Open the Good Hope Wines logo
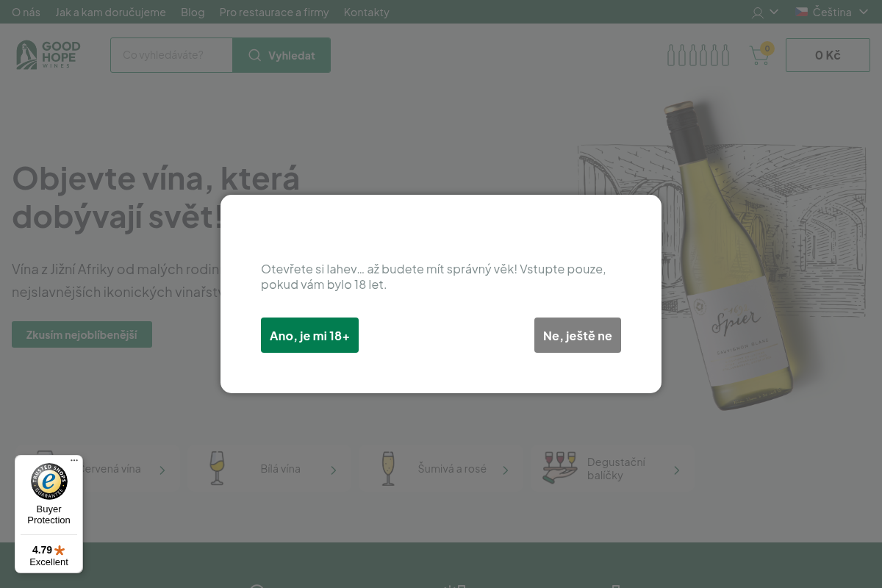Viewport: 882px width, 588px height. [x=49, y=55]
